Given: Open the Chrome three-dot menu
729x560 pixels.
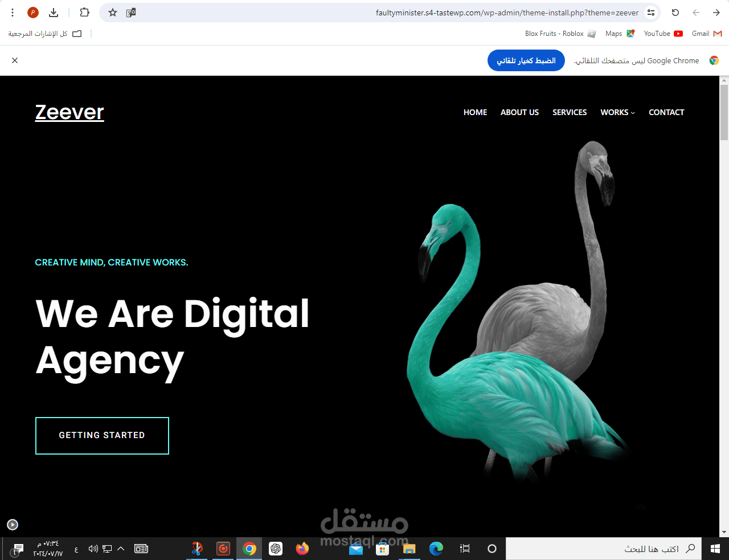Looking at the screenshot, I should [x=12, y=13].
